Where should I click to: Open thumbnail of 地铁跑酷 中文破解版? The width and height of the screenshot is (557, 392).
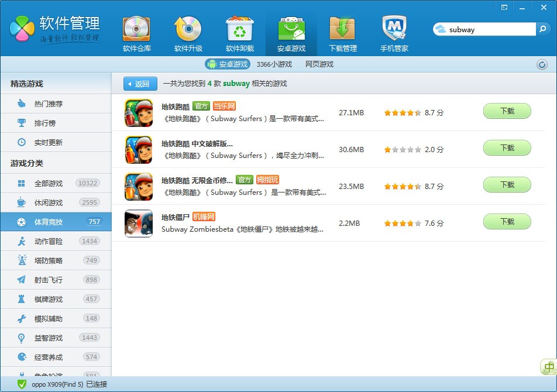139,149
